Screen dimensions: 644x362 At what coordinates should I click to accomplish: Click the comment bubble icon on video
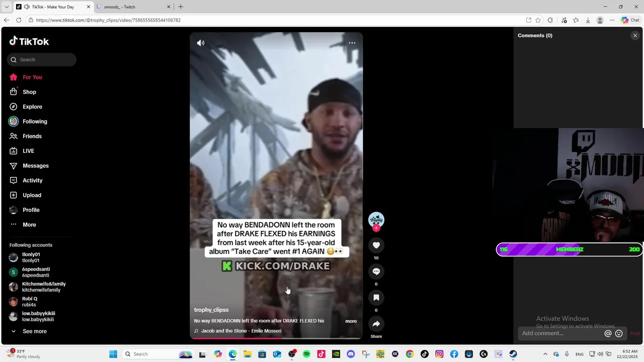(x=376, y=271)
